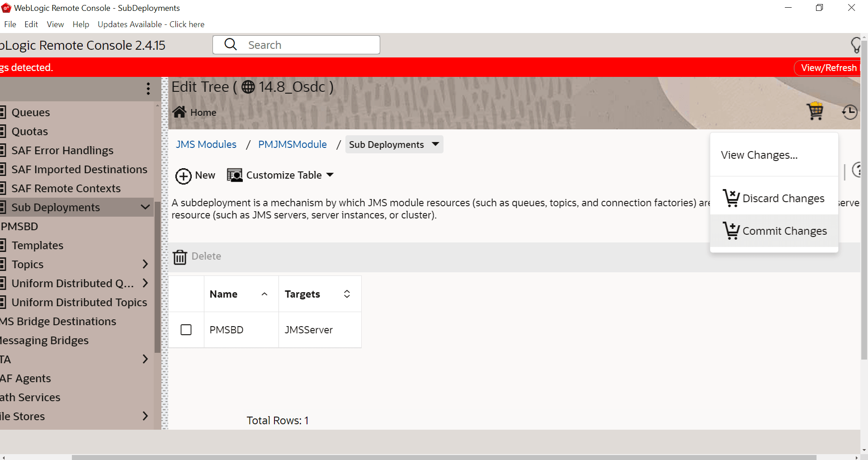Viewport: 868px width, 460px height.
Task: Select Uniform Distributed Topics tree item
Action: tap(80, 302)
